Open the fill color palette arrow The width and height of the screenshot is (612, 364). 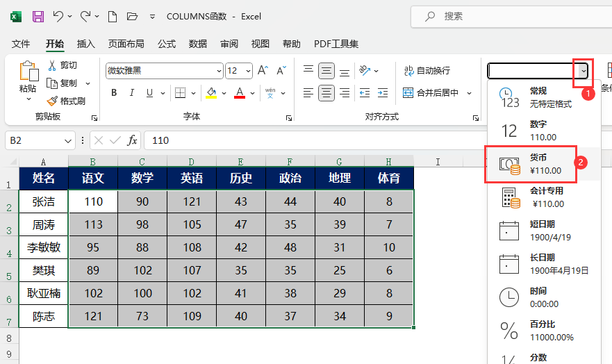(x=224, y=93)
